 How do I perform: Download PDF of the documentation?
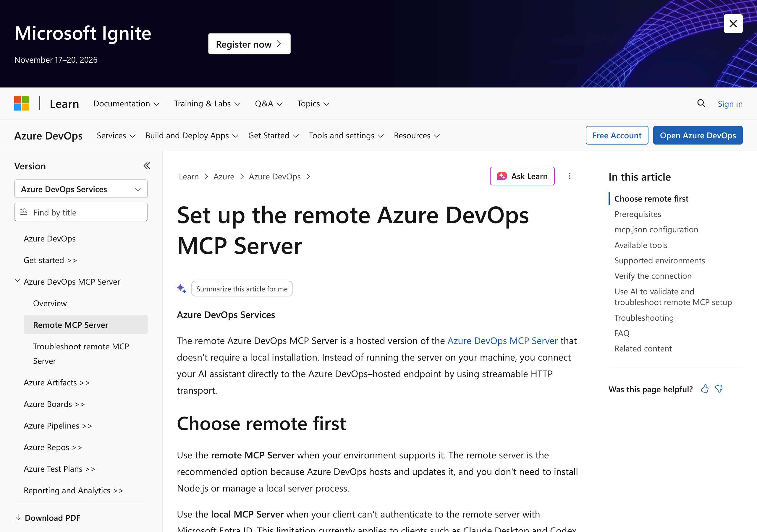[x=48, y=518]
